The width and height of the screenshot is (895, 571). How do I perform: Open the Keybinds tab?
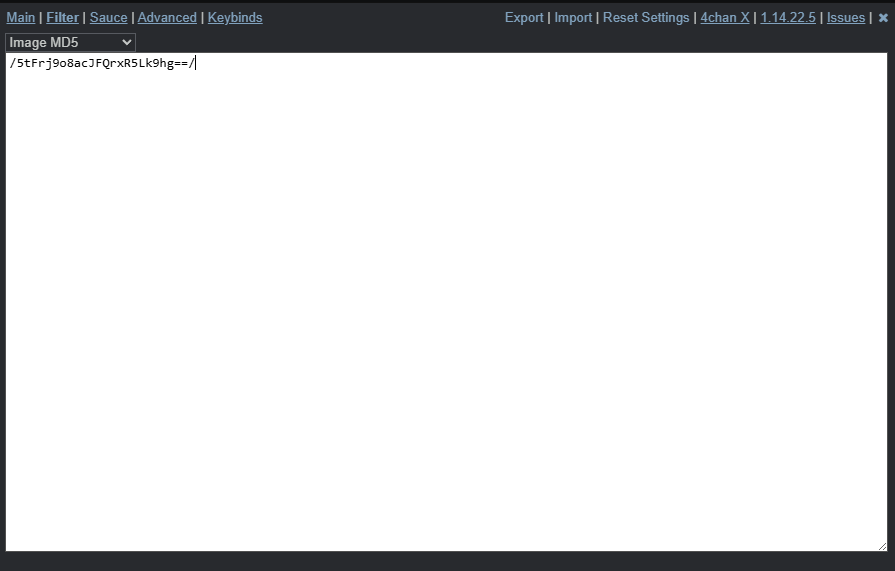[x=235, y=18]
